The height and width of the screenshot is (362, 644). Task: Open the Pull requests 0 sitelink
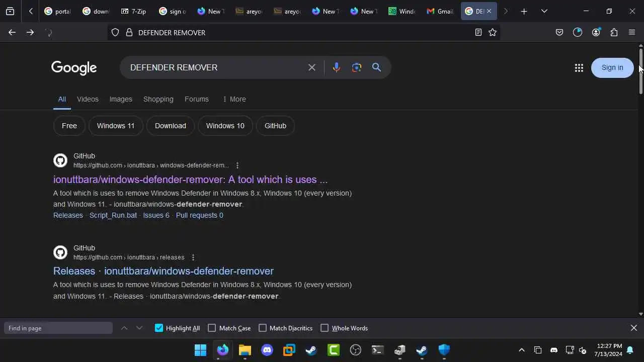tap(200, 215)
